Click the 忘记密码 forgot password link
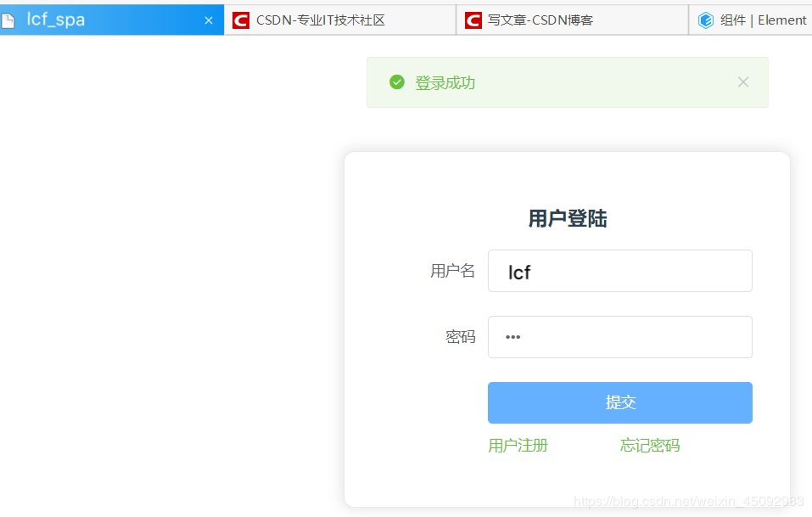Image resolution: width=812 pixels, height=517 pixels. tap(648, 445)
